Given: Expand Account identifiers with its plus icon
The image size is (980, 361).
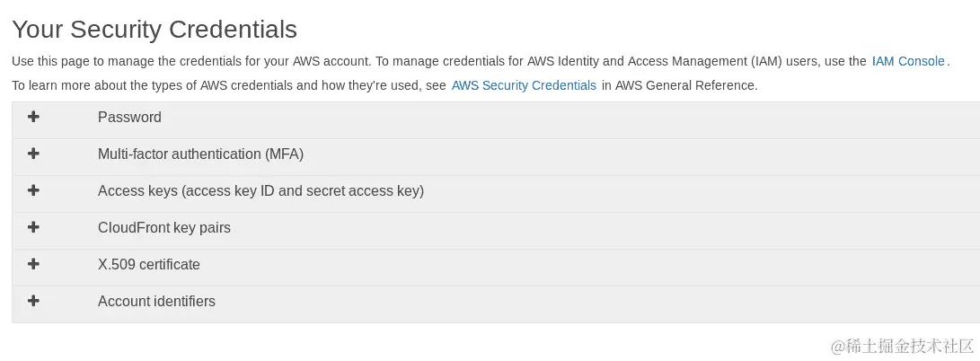Looking at the screenshot, I should pyautogui.click(x=33, y=301).
